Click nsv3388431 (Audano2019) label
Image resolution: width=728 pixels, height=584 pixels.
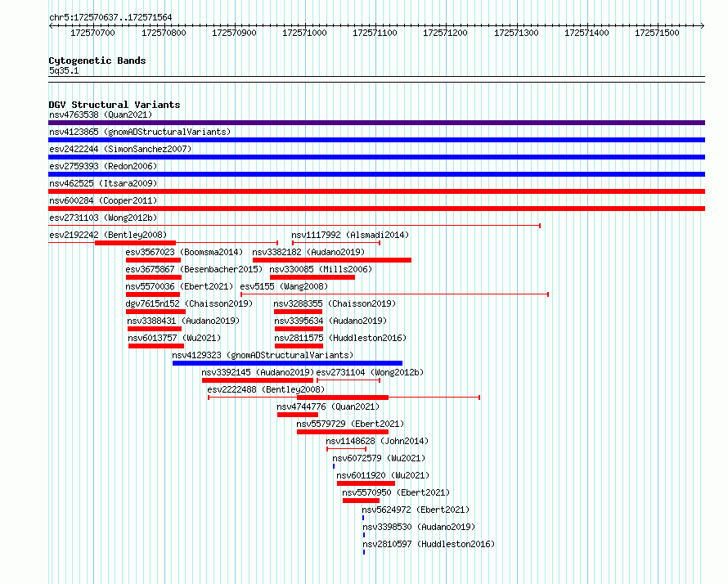[x=183, y=321]
